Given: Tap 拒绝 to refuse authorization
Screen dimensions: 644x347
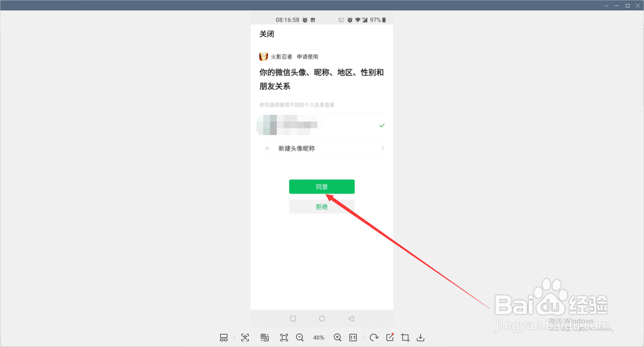Looking at the screenshot, I should pos(321,207).
